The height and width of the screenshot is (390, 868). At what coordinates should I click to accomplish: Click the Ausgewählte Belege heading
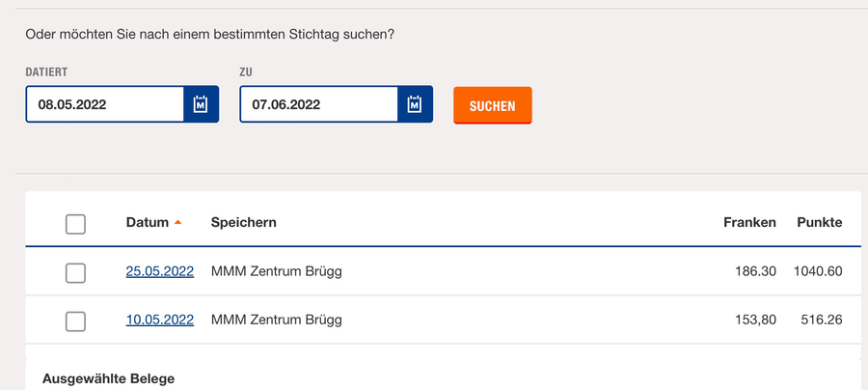108,379
